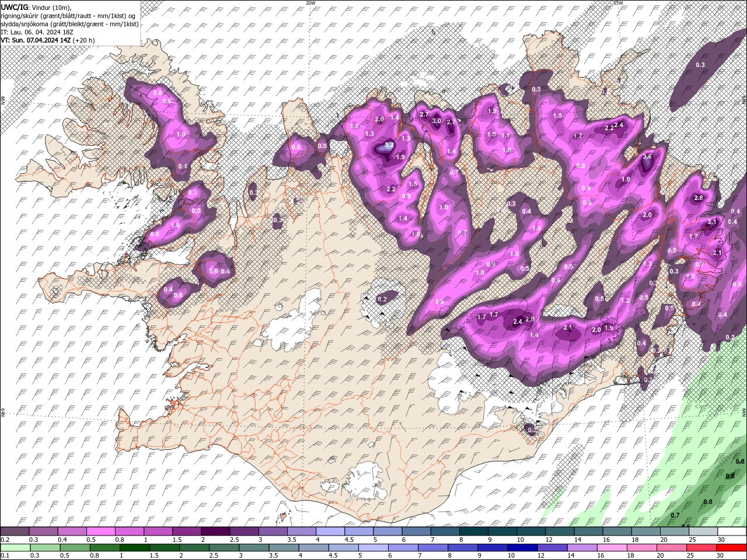Click the top-row light grey swatch between 25 and 30
The height and width of the screenshot is (560, 747).
[703, 531]
